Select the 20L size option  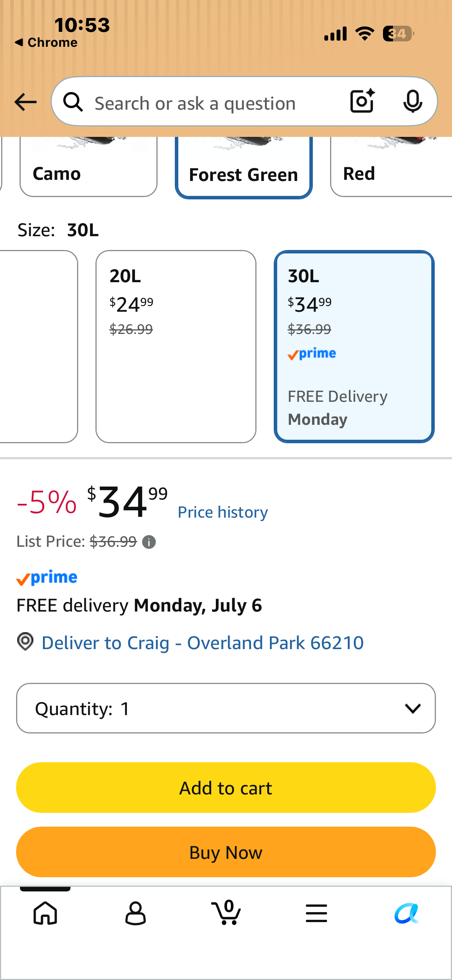(x=176, y=347)
